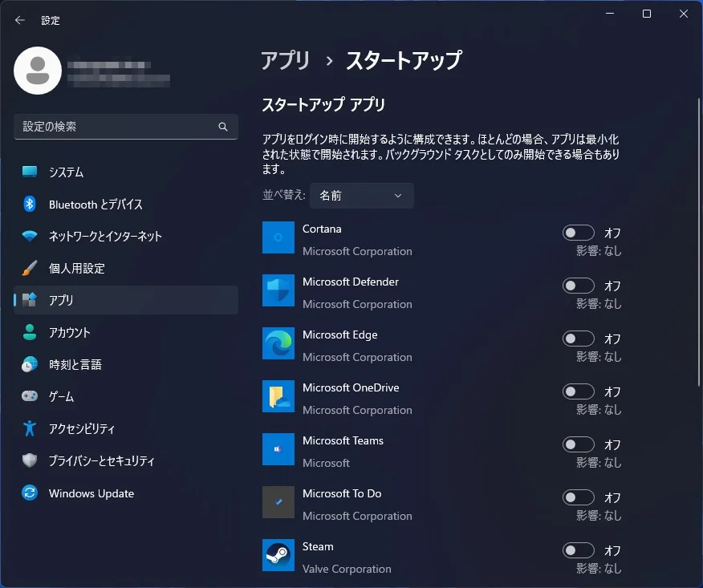The image size is (703, 588).
Task: Enable Microsoft Teams at startup
Action: tap(578, 444)
